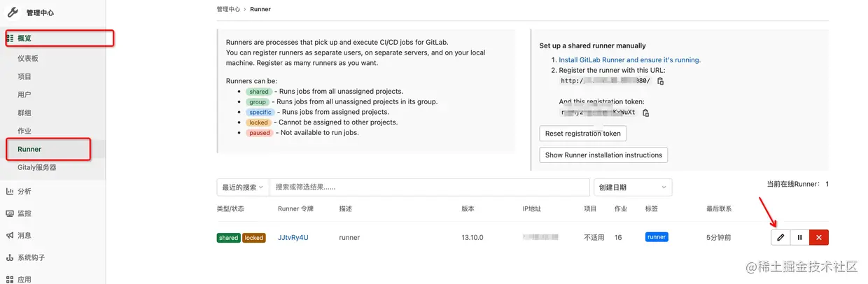This screenshot has height=284, width=868.
Task: Click Show Runner installation instructions
Action: pyautogui.click(x=603, y=155)
